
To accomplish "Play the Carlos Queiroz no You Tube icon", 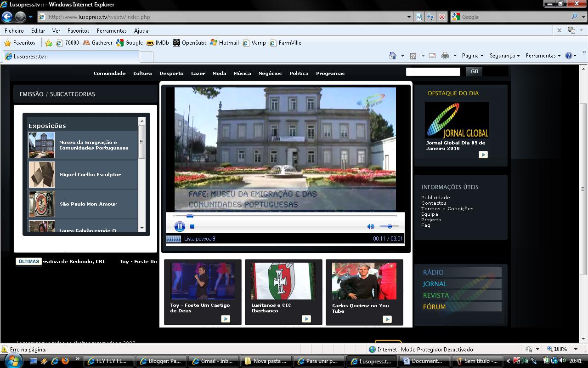I will pyautogui.click(x=387, y=319).
